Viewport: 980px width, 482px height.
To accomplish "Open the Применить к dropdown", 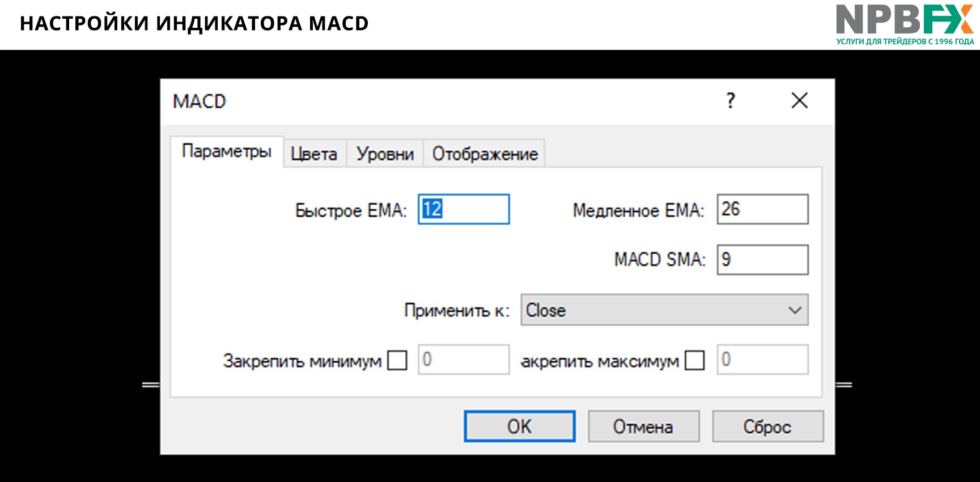I will coord(664,310).
